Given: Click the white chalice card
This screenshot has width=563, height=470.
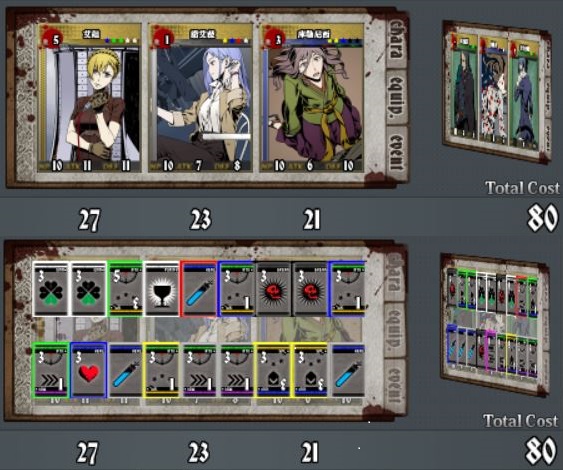Looking at the screenshot, I should pos(162,289).
